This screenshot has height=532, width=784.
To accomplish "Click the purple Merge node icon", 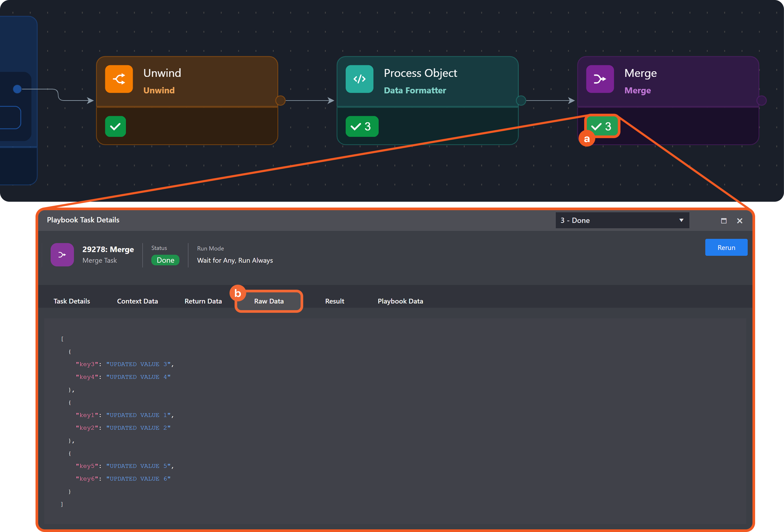I will tap(600, 79).
